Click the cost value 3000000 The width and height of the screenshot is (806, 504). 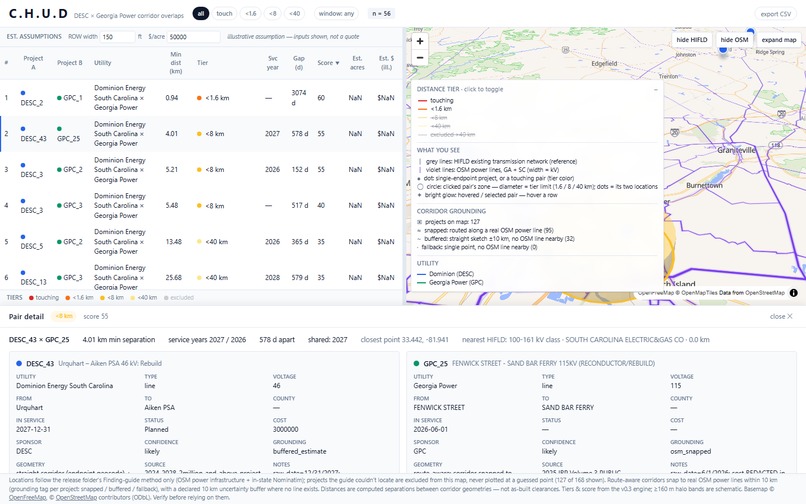pos(286,429)
